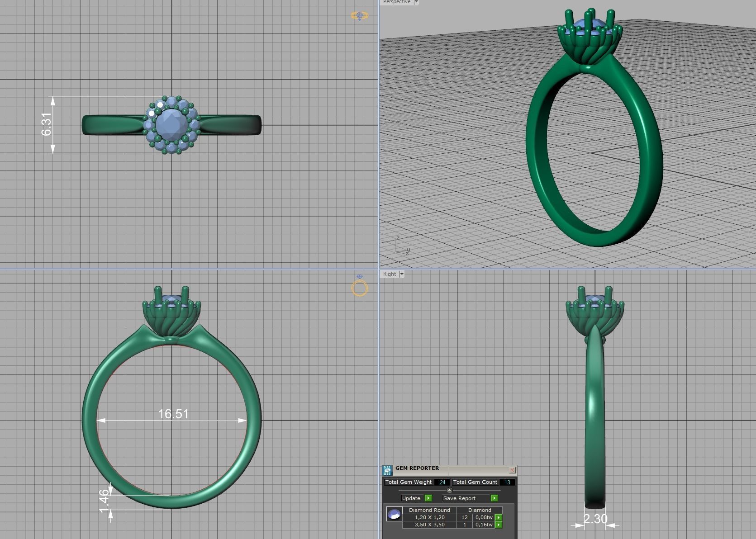Select the 16.51 inner diameter dimension
The image size is (756, 539).
tap(173, 414)
